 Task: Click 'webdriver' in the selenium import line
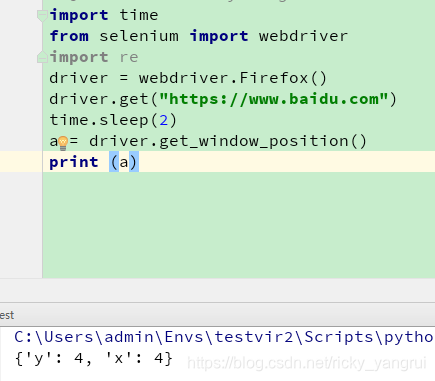303,36
